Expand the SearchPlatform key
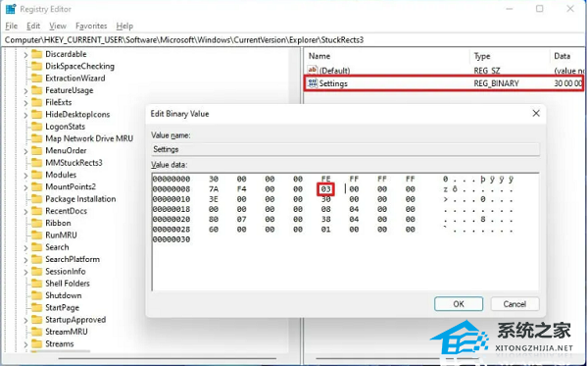The image size is (588, 366). [25, 260]
